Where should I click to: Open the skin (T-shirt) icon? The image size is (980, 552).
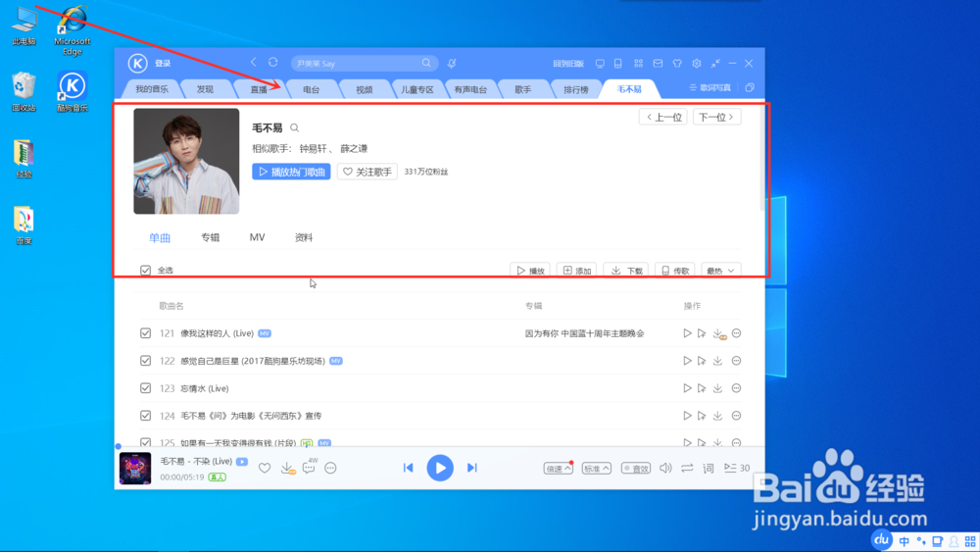pos(677,63)
